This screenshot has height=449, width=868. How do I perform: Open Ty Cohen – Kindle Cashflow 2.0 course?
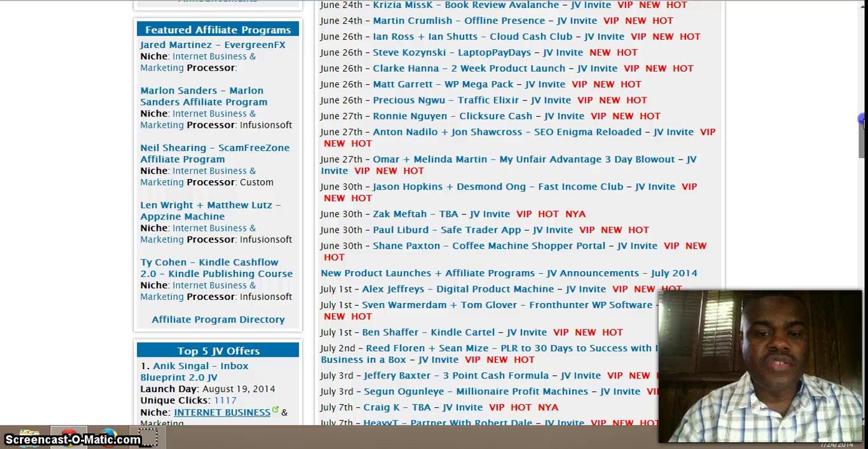(x=216, y=268)
